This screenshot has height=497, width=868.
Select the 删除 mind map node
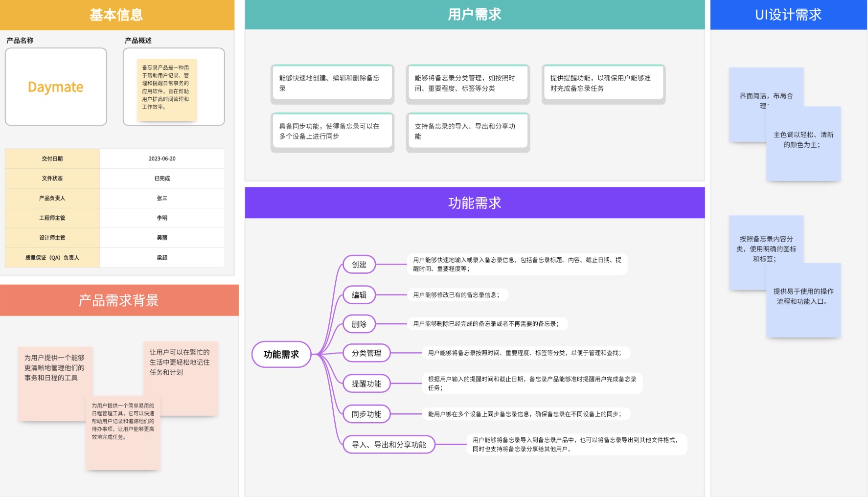tap(359, 324)
